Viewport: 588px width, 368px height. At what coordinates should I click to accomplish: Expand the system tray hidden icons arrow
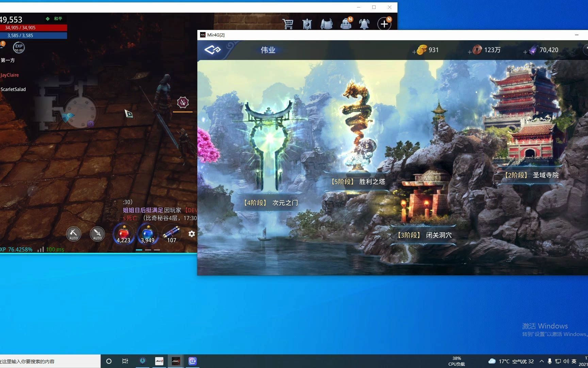(541, 361)
